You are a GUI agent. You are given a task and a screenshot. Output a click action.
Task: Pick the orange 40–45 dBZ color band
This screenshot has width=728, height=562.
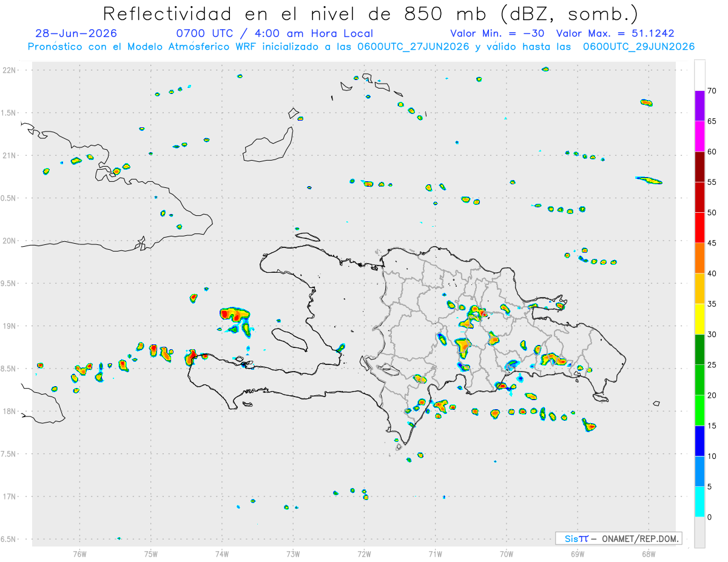(699, 258)
